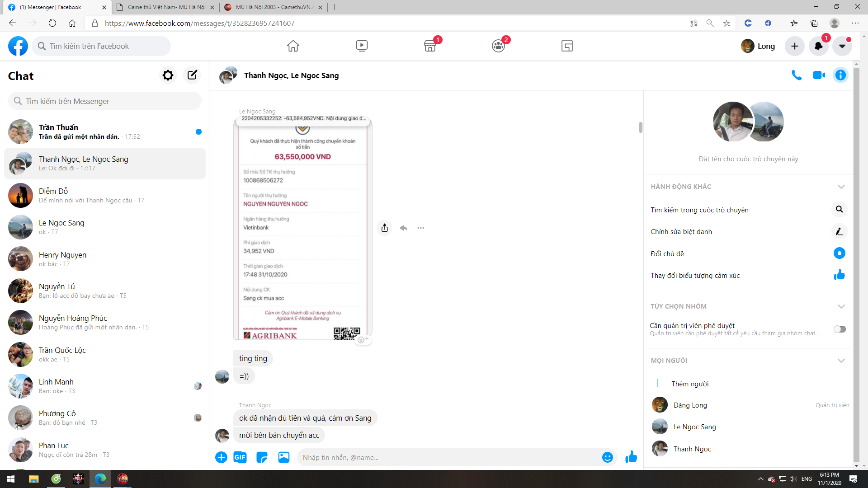Open the sticker picker in composer
The height and width of the screenshot is (488, 868).
coord(262,457)
